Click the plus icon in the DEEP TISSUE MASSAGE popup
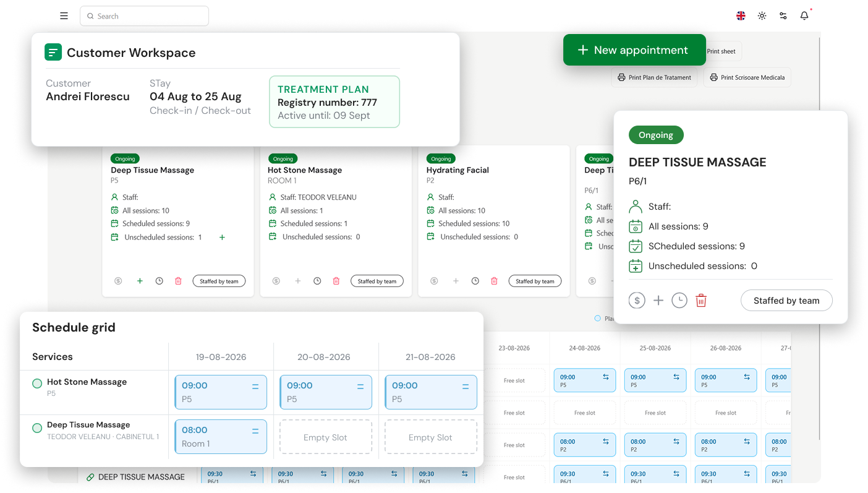The height and width of the screenshot is (493, 868). point(658,301)
